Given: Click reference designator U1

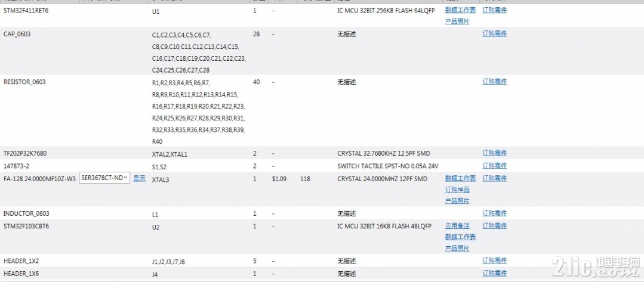Looking at the screenshot, I should coord(156,11).
